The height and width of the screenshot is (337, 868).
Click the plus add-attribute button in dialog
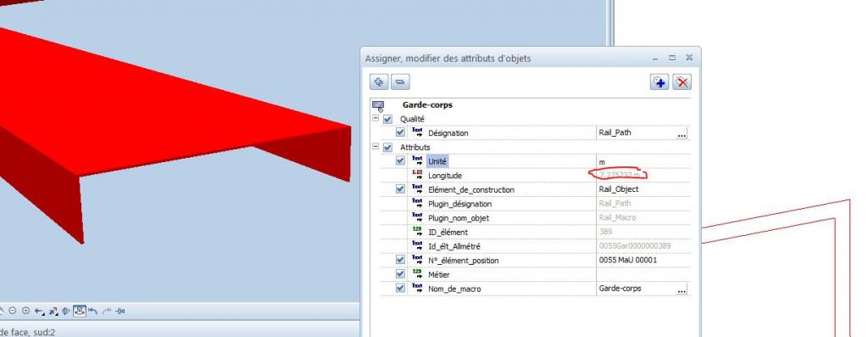pyautogui.click(x=379, y=82)
